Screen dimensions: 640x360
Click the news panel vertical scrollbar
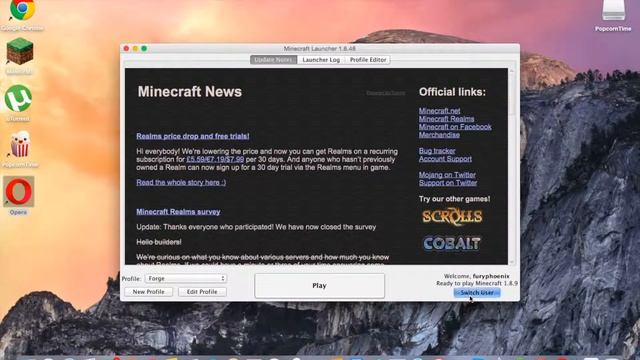(512, 167)
